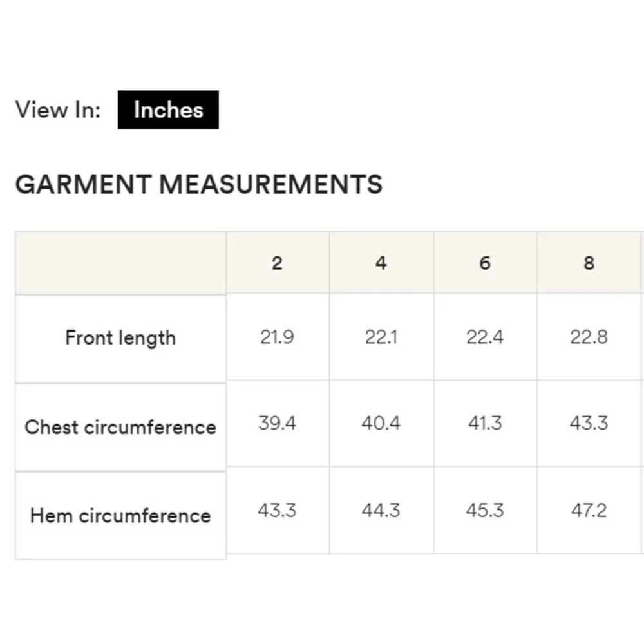Click the Hem circumference row header
The image size is (644, 644).
pos(120,515)
